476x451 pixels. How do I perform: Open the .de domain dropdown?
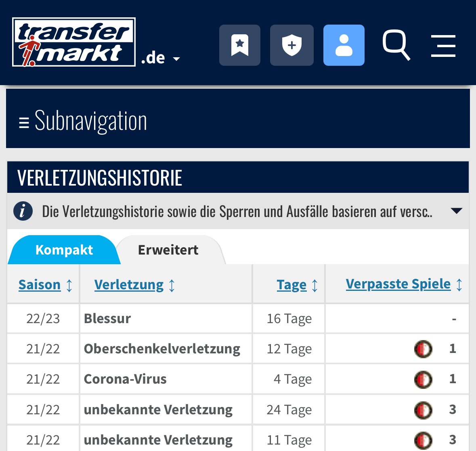[x=161, y=58]
